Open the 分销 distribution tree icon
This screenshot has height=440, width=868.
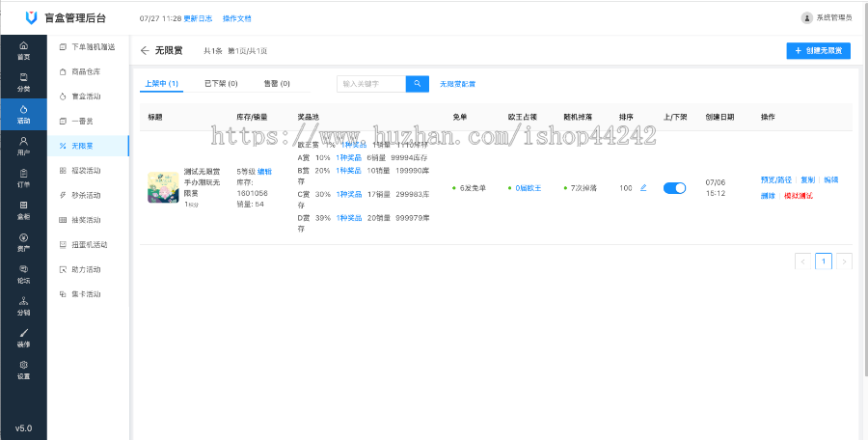click(x=23, y=301)
